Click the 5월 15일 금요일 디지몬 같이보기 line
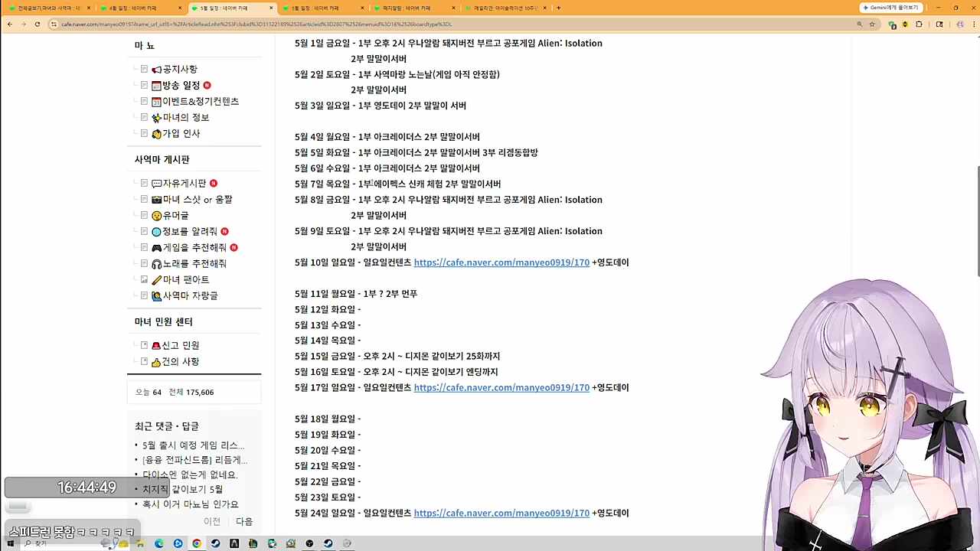The width and height of the screenshot is (980, 551). (x=397, y=357)
